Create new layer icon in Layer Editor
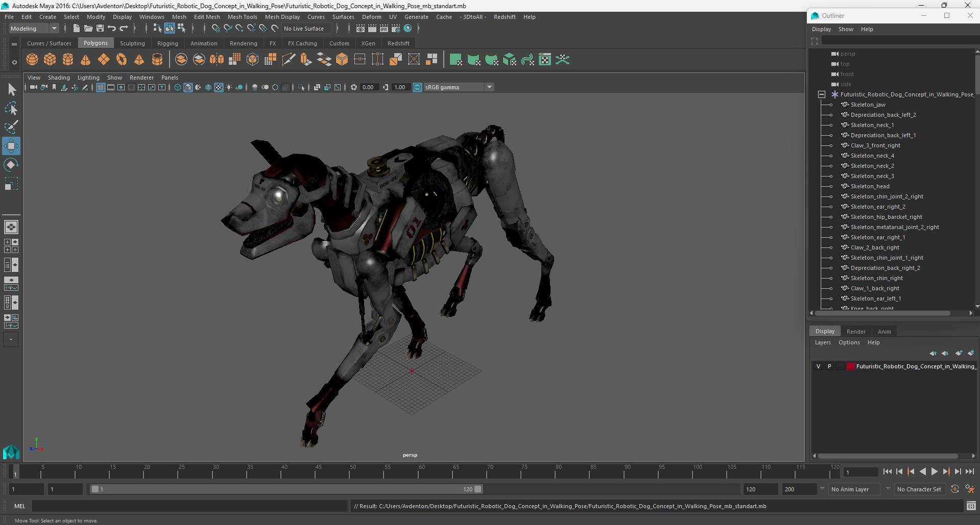The width and height of the screenshot is (980, 525). 959,353
